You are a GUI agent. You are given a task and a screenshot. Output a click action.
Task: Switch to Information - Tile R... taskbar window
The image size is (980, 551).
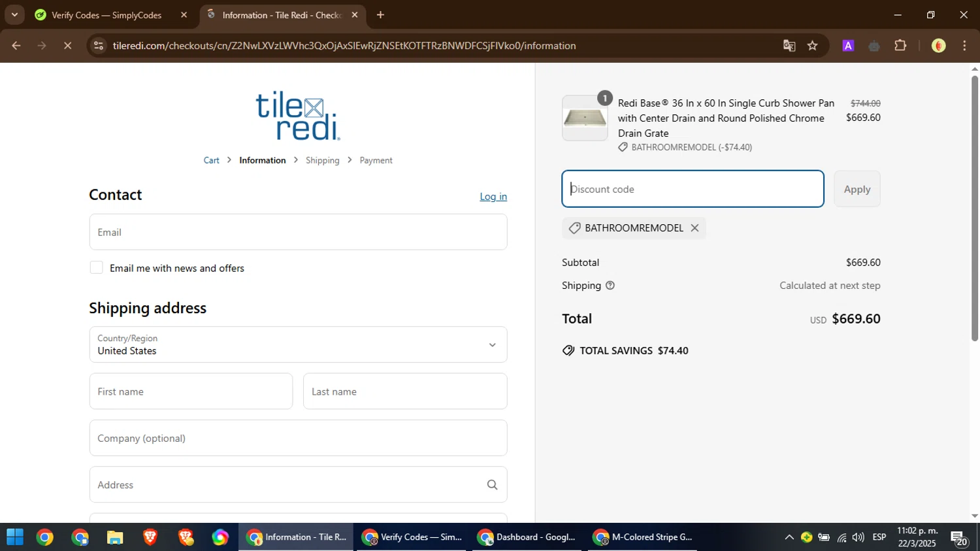296,537
